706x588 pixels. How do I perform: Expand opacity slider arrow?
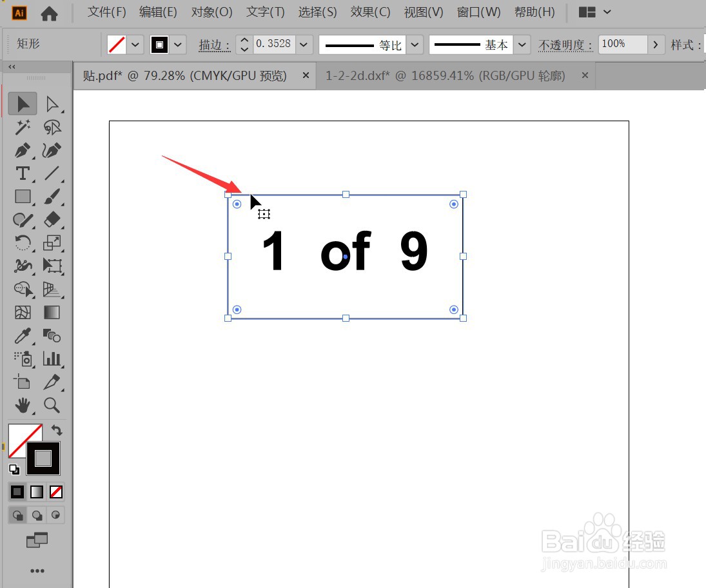656,44
